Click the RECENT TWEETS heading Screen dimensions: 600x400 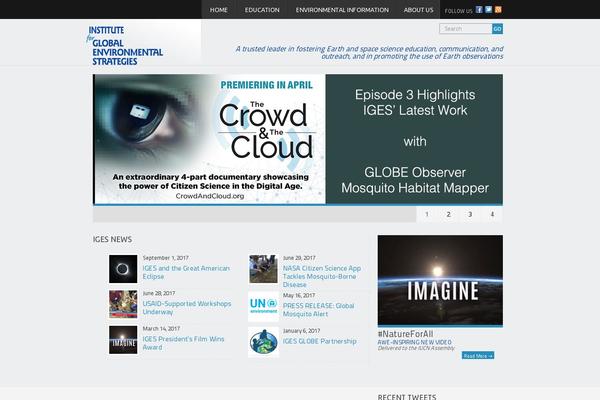(407, 397)
